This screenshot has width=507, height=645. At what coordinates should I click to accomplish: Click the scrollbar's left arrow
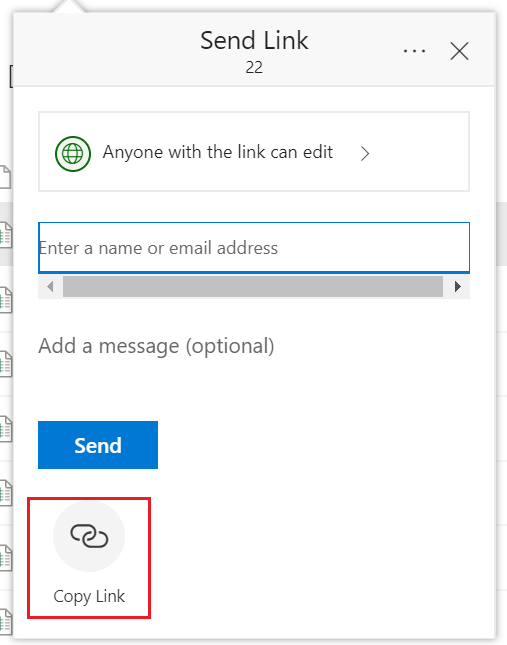tap(50, 286)
